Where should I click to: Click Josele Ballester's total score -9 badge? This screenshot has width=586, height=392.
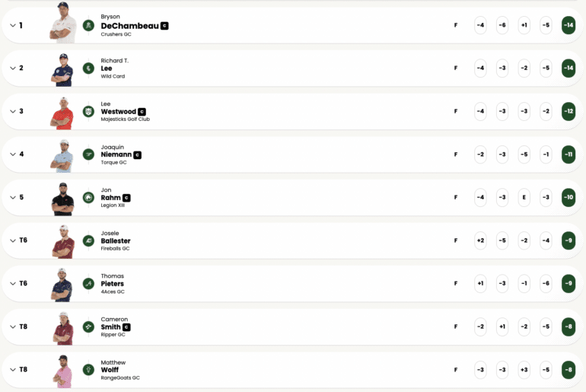point(568,241)
